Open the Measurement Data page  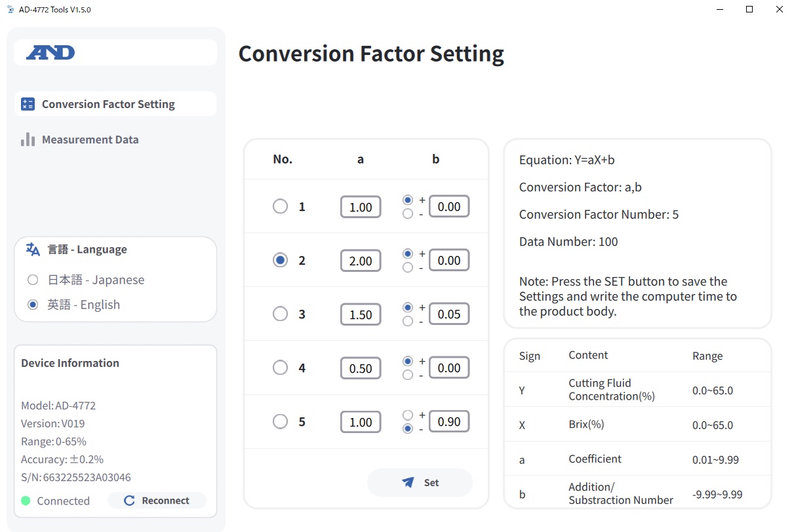point(90,140)
